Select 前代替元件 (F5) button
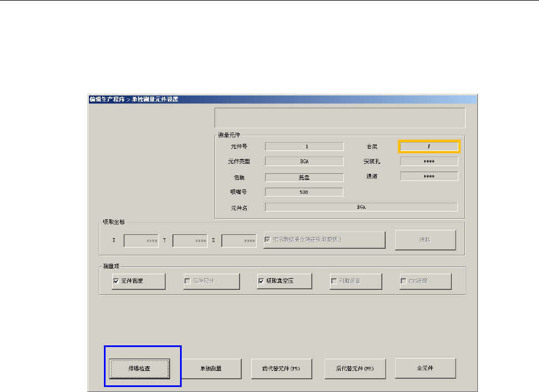This screenshot has height=392, width=539. pyautogui.click(x=281, y=369)
